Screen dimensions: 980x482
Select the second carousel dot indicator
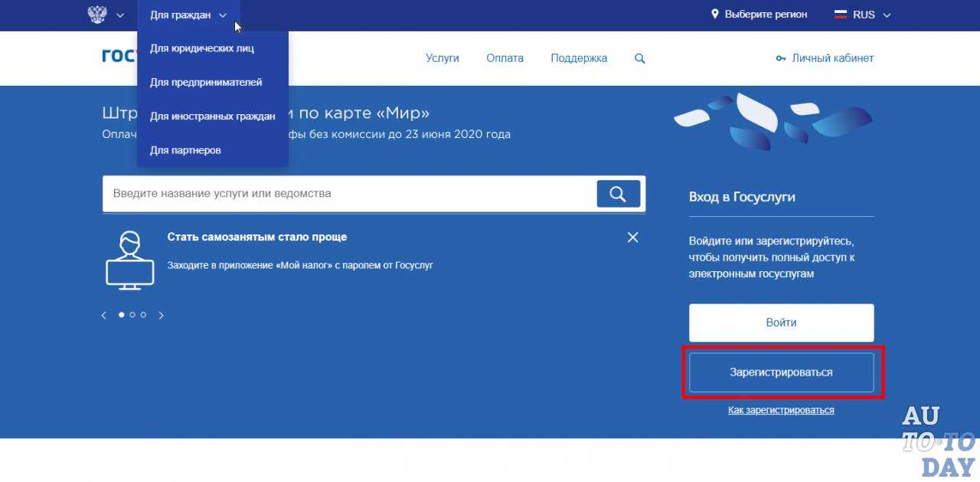132,314
